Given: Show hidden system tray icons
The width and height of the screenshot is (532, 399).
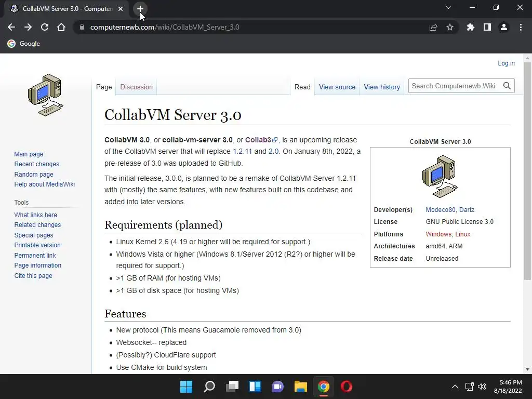Looking at the screenshot, I should [x=455, y=387].
